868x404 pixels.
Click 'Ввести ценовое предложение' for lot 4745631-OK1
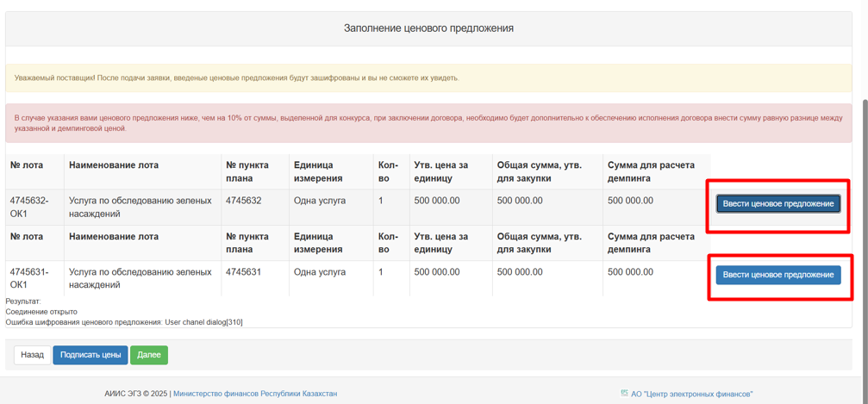(x=777, y=275)
